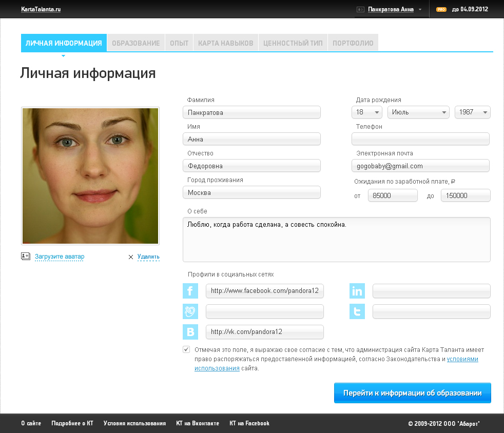Click the Отчество field with Федоровна
The width and height of the screenshot is (504, 433).
click(x=251, y=166)
